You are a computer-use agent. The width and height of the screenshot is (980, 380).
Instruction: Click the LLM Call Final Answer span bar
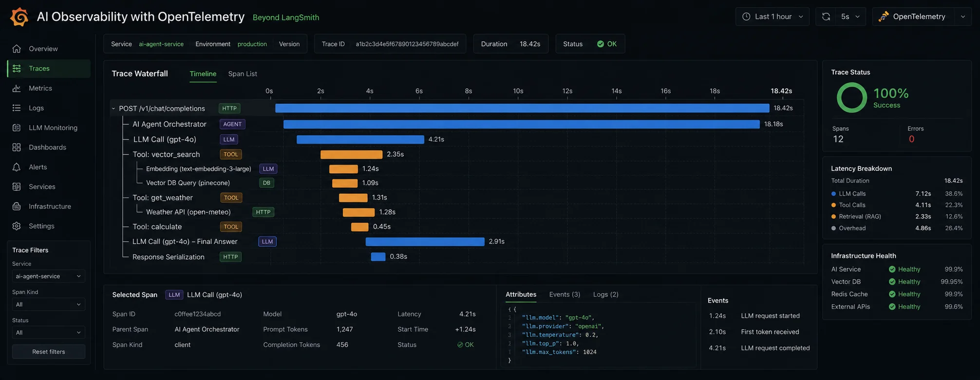pos(425,241)
